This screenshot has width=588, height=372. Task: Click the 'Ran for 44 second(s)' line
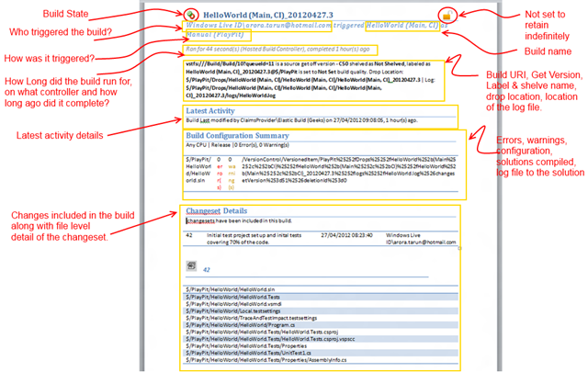click(277, 49)
